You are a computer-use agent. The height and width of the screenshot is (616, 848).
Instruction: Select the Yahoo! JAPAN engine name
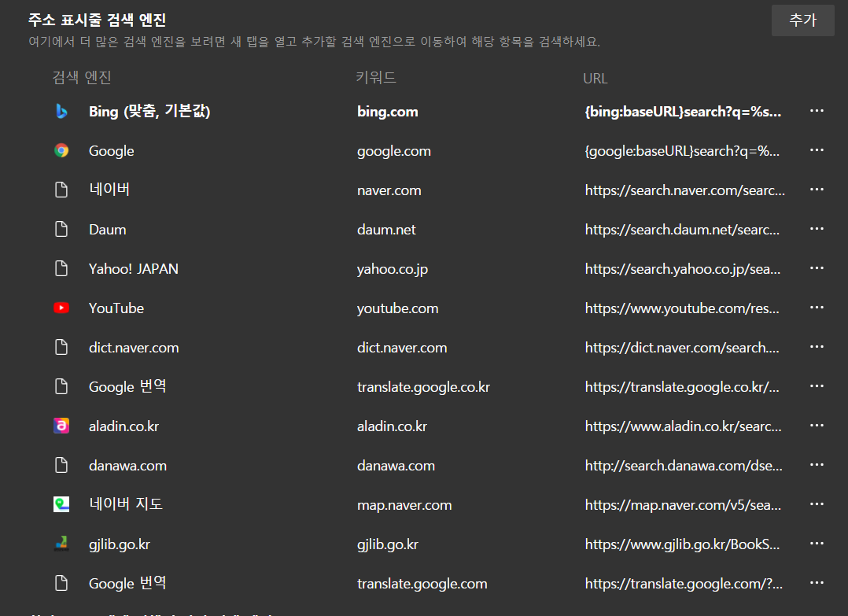coord(134,269)
